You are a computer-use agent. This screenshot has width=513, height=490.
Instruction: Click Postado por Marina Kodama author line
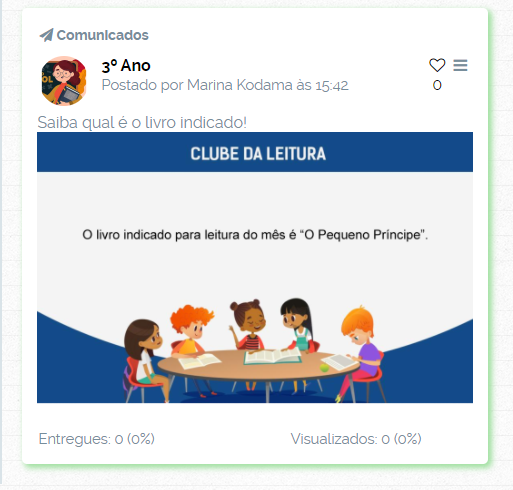point(225,85)
